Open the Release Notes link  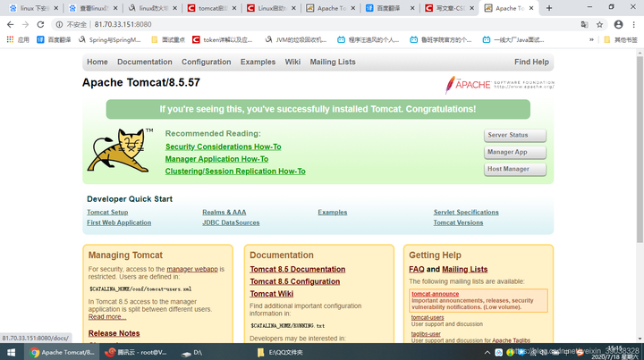(114, 333)
